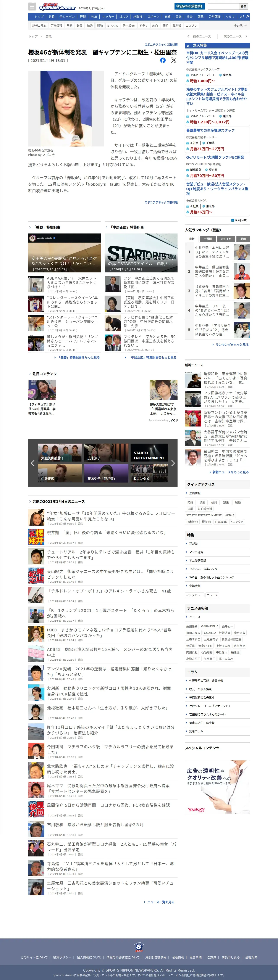The width and height of the screenshot is (278, 980).
Task: Open the 高田憂希 tag in アニメ研究部
Action: tap(192, 626)
